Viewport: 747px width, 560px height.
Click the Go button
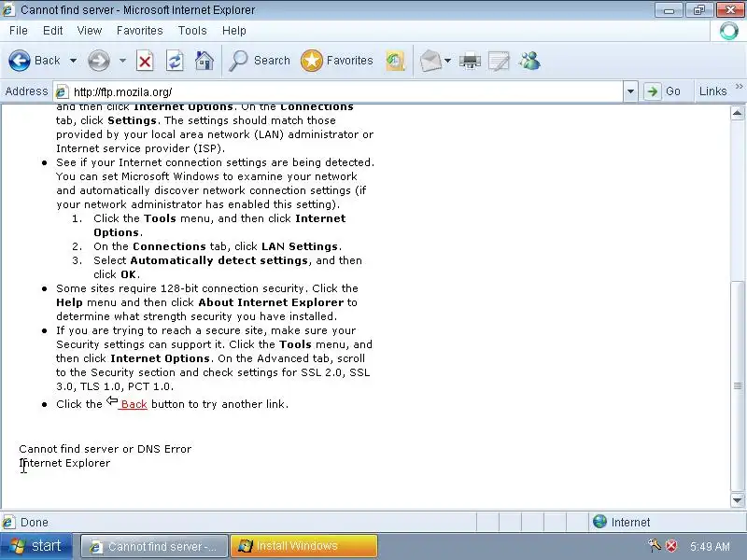(663, 91)
